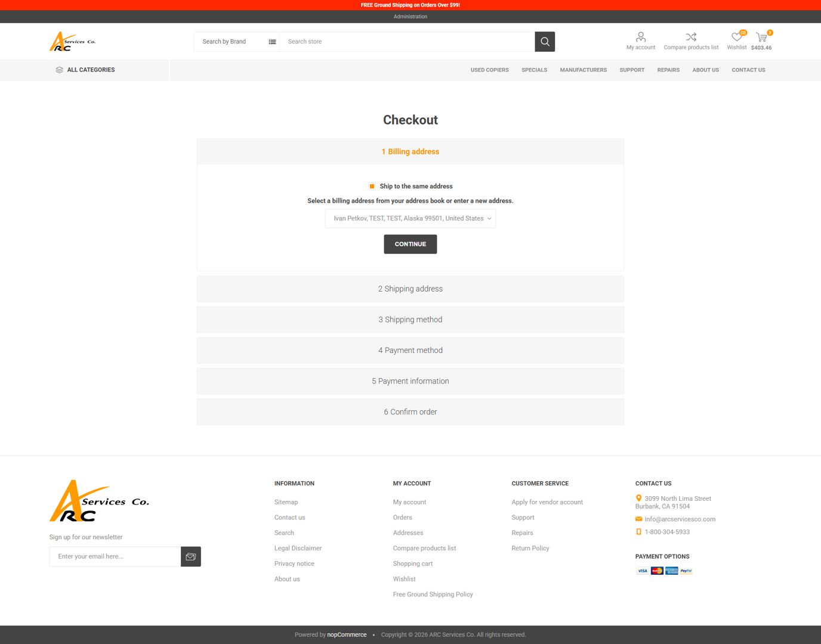The height and width of the screenshot is (644, 821).
Task: Click the newsletter email input field
Action: pos(115,556)
